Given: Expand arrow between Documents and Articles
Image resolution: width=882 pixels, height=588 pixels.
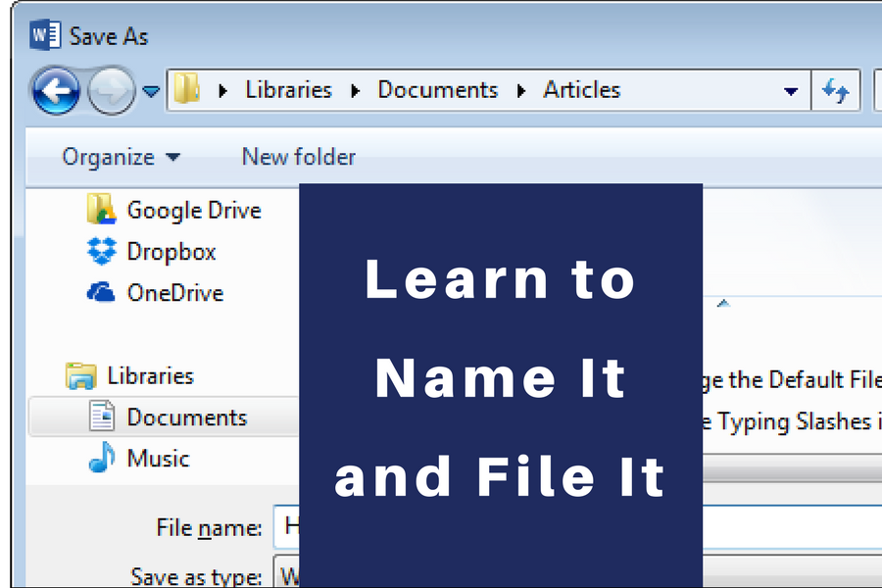Looking at the screenshot, I should coord(521,90).
